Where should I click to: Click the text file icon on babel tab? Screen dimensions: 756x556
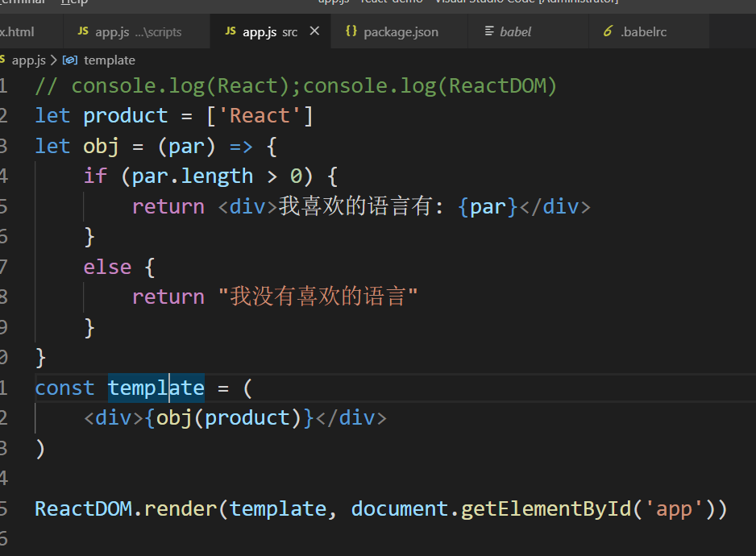point(489,31)
